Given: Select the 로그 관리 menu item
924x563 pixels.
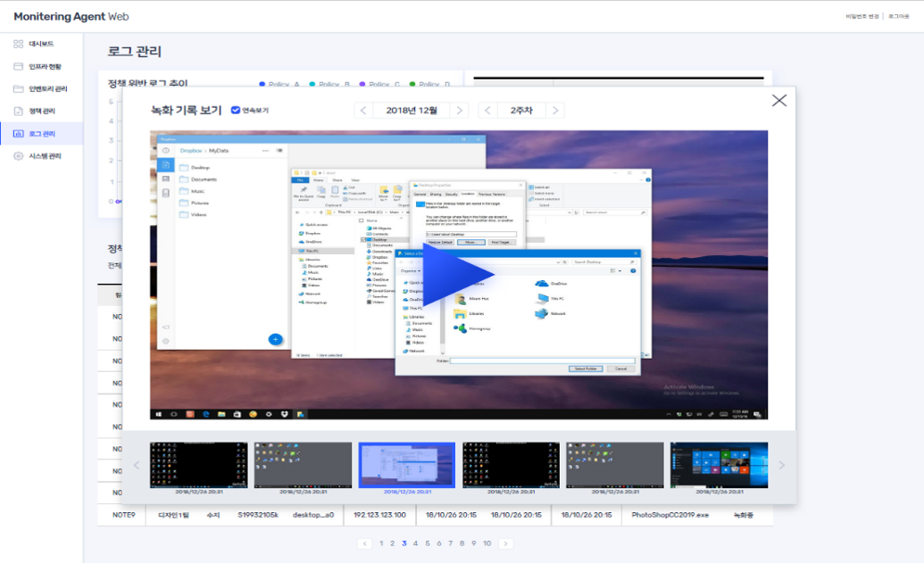Looking at the screenshot, I should [41, 134].
